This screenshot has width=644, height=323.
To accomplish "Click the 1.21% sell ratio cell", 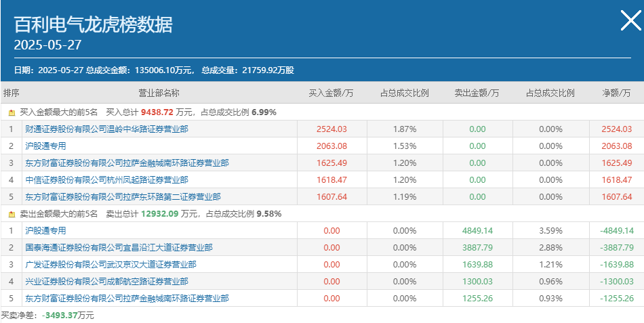I will (x=550, y=265).
